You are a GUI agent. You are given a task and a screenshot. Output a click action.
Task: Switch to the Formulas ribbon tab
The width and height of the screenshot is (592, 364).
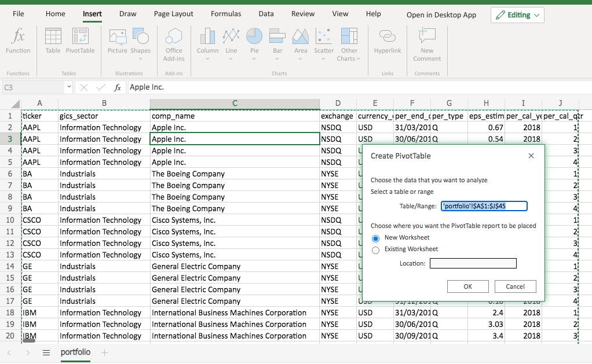click(226, 14)
